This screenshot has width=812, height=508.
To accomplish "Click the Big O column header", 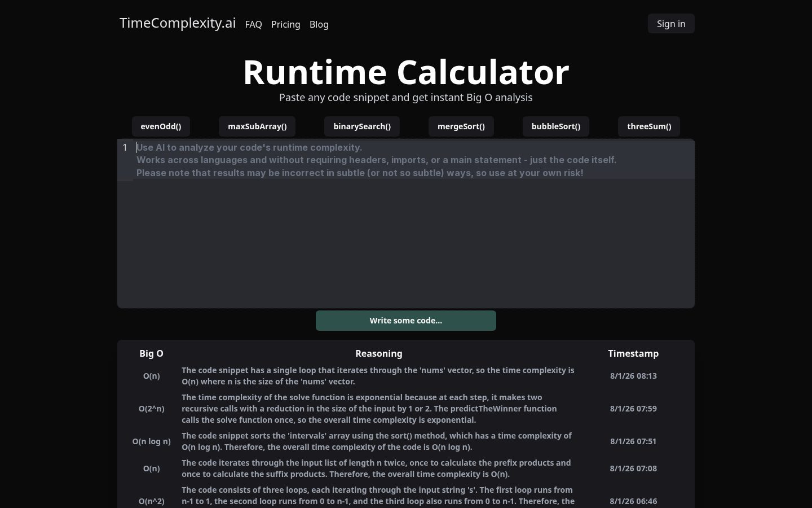I will point(151,353).
